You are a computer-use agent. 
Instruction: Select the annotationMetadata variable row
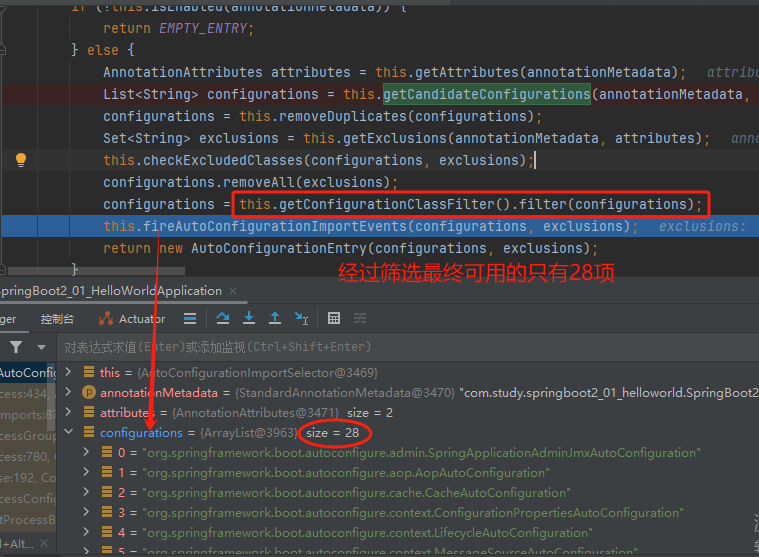pyautogui.click(x=408, y=392)
